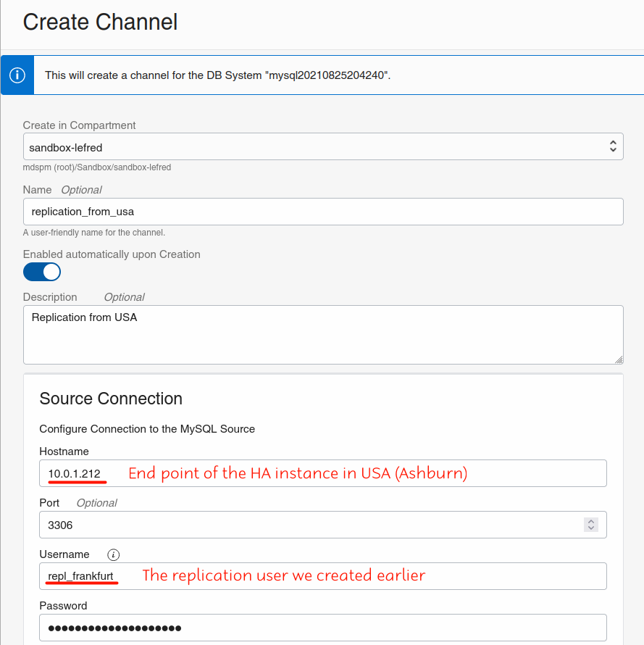Focus the masked Password field
This screenshot has height=645, width=644.
pyautogui.click(x=323, y=628)
